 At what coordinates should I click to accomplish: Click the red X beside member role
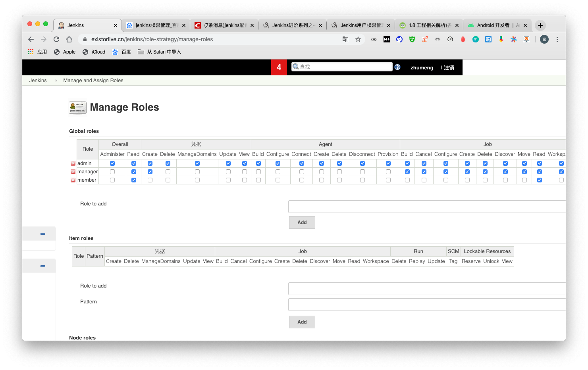click(x=73, y=180)
